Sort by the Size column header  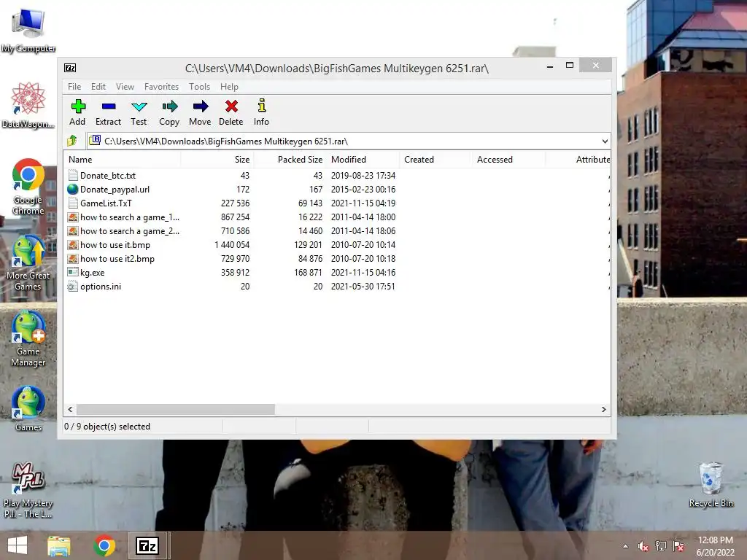pos(217,160)
